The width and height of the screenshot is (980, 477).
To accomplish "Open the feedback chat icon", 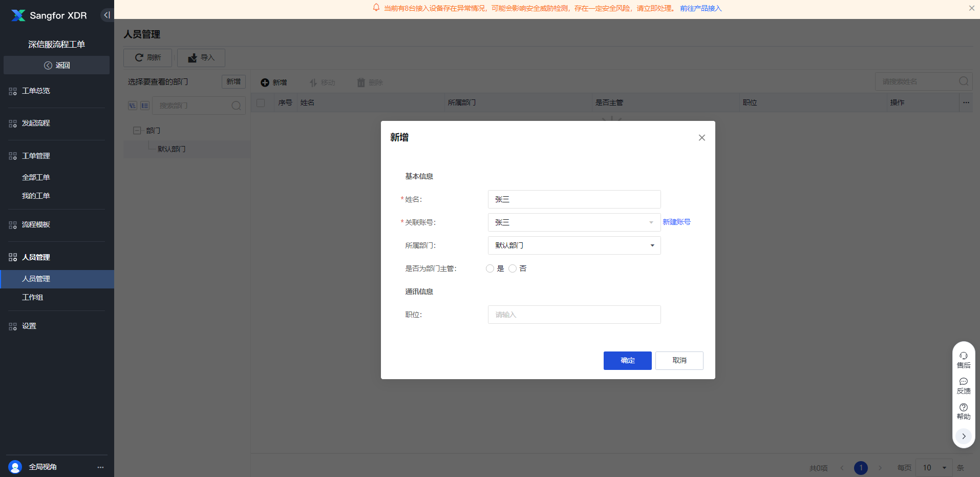I will (x=963, y=382).
